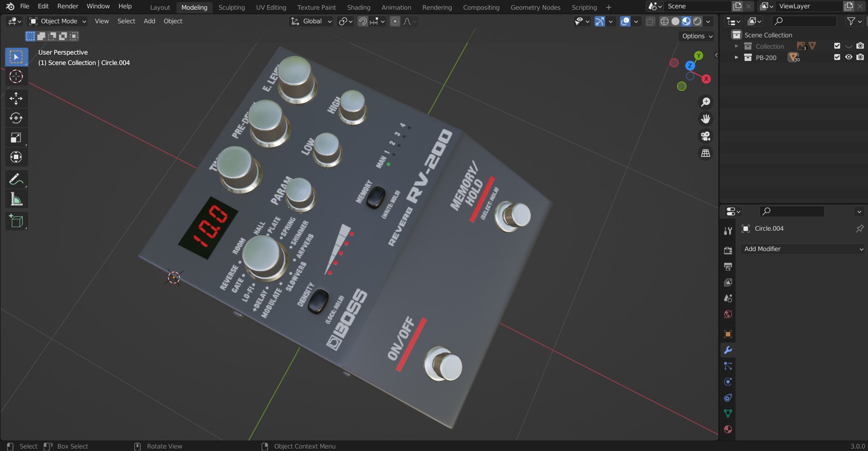Pin the Circle.004 properties panel
The width and height of the screenshot is (868, 451).
[x=859, y=229]
